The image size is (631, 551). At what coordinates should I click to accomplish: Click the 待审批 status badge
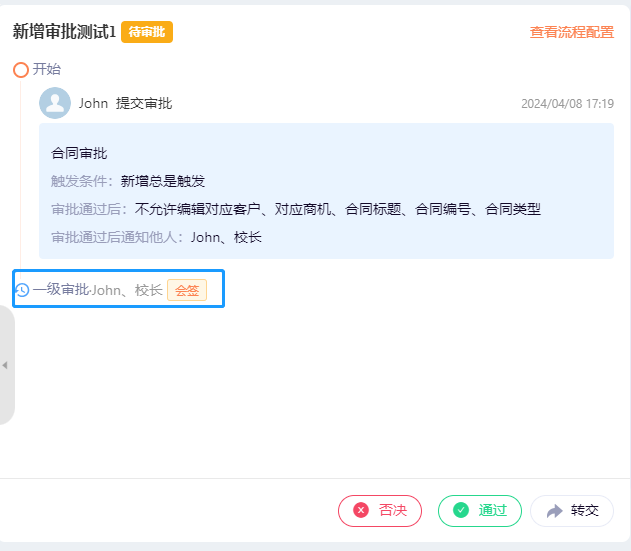click(147, 32)
